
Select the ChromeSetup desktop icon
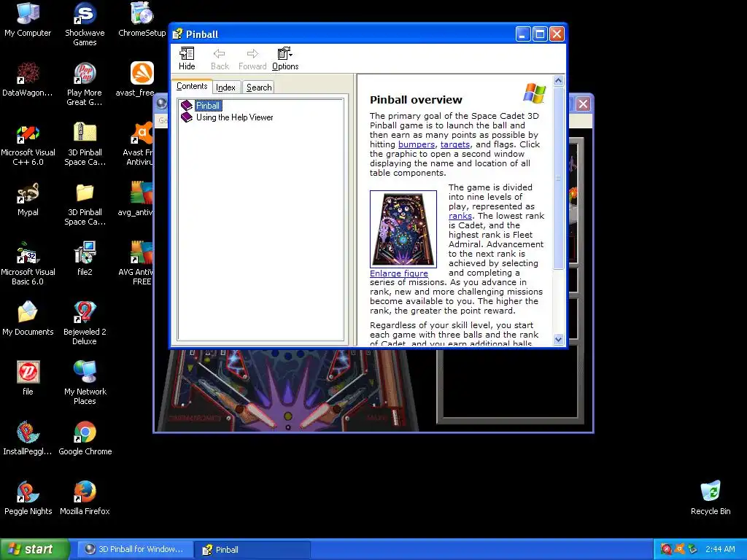coord(142,20)
